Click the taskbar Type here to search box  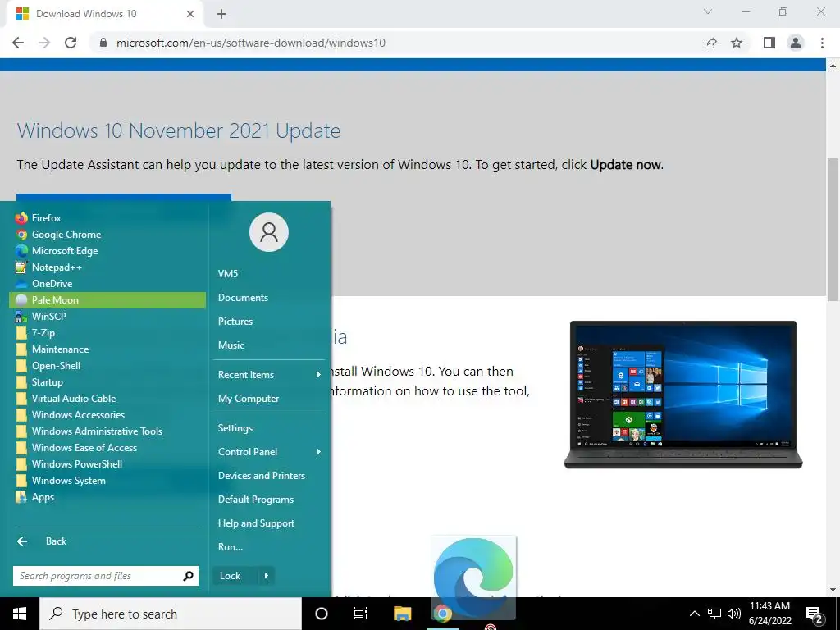coord(171,614)
